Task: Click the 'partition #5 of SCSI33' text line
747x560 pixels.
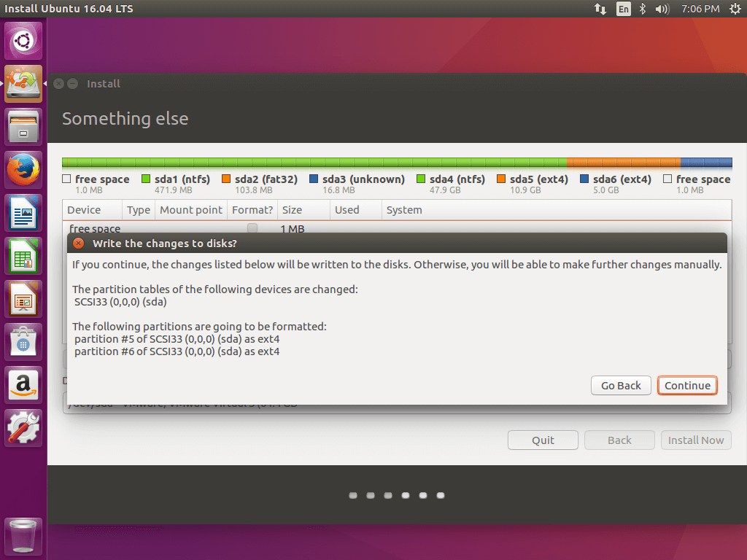Action: (177, 339)
